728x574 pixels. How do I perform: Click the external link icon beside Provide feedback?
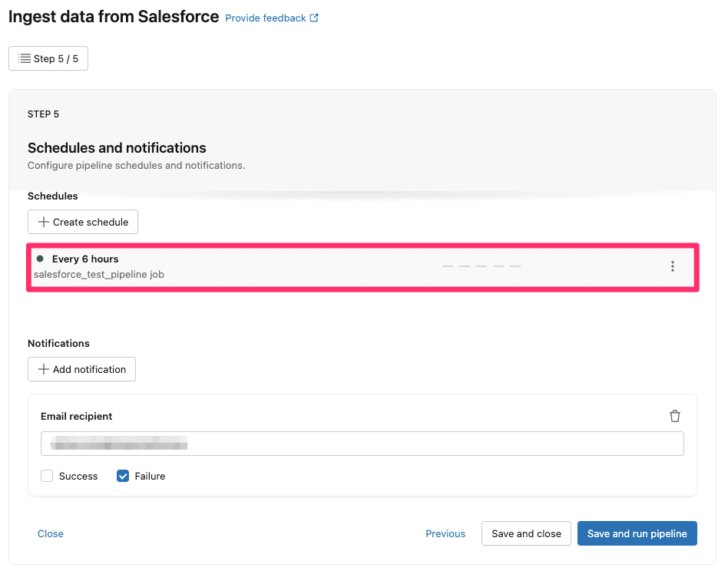pyautogui.click(x=313, y=16)
